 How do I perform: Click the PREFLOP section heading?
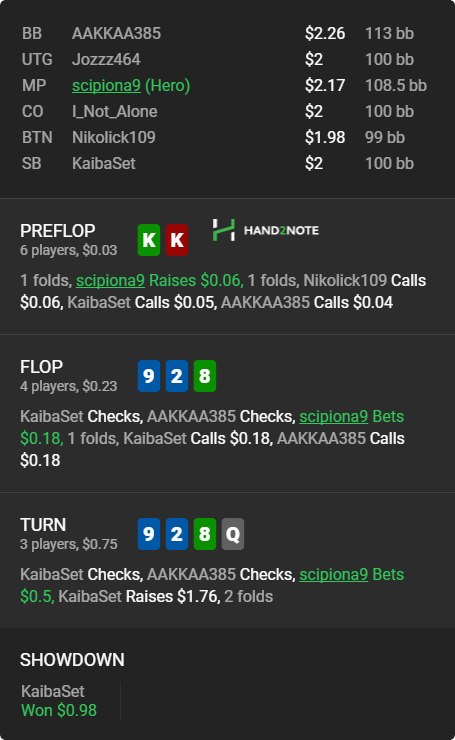(x=58, y=231)
